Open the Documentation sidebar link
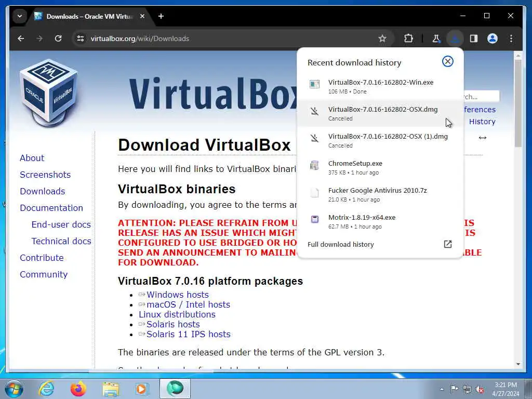Viewport: 532px width, 399px height. [51, 208]
